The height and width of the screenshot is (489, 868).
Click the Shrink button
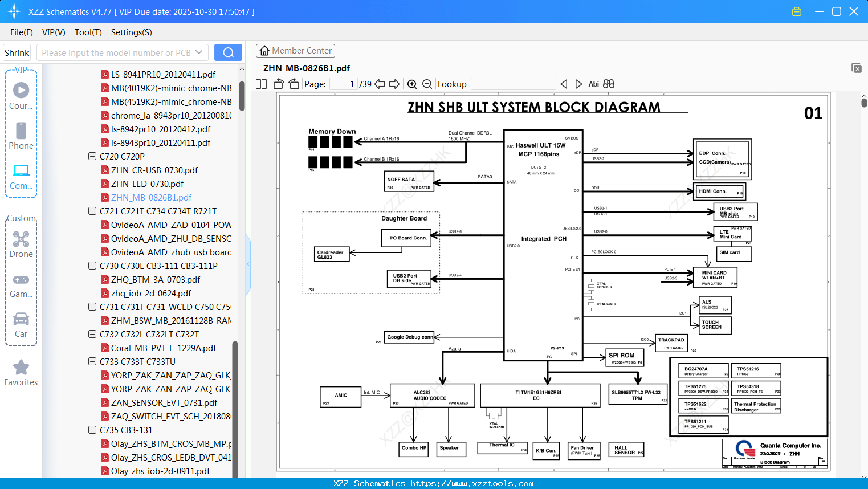17,52
